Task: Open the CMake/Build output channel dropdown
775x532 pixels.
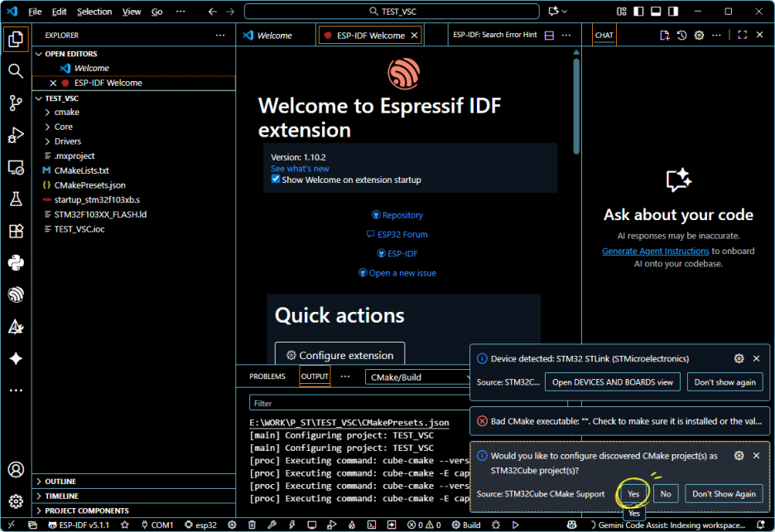Action: (x=417, y=377)
